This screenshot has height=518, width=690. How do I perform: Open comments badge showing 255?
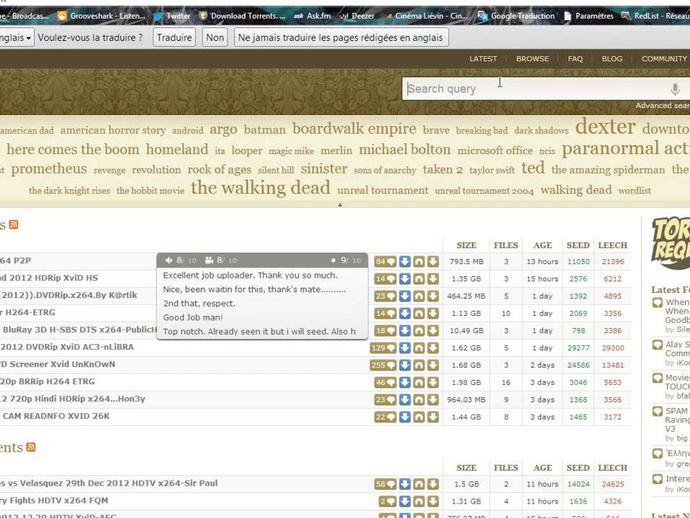pyautogui.click(x=383, y=365)
